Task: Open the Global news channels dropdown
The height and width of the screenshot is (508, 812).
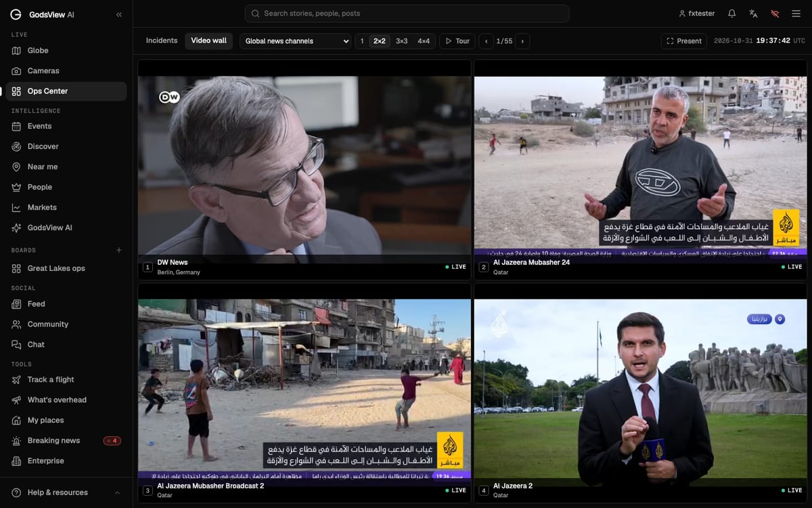Action: pyautogui.click(x=295, y=41)
